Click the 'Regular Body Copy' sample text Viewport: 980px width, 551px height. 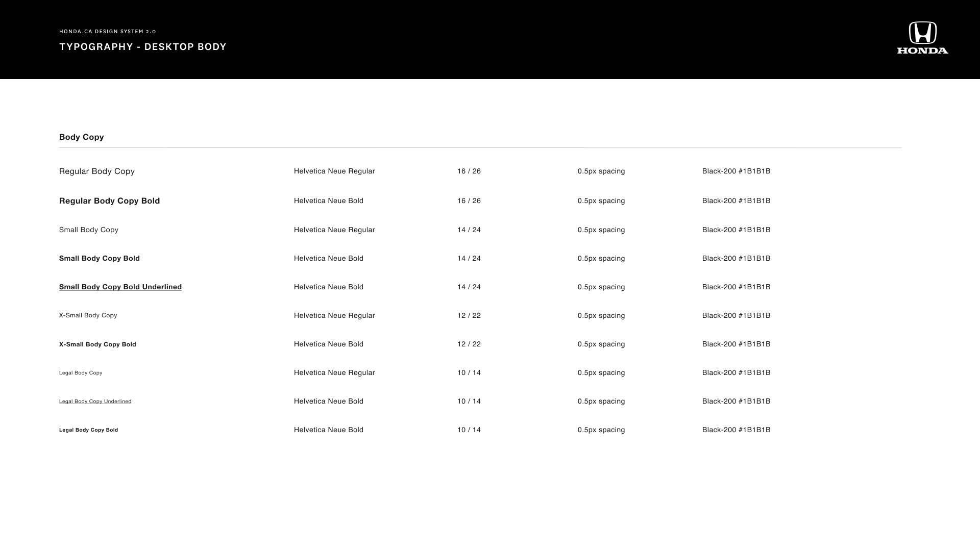point(97,171)
